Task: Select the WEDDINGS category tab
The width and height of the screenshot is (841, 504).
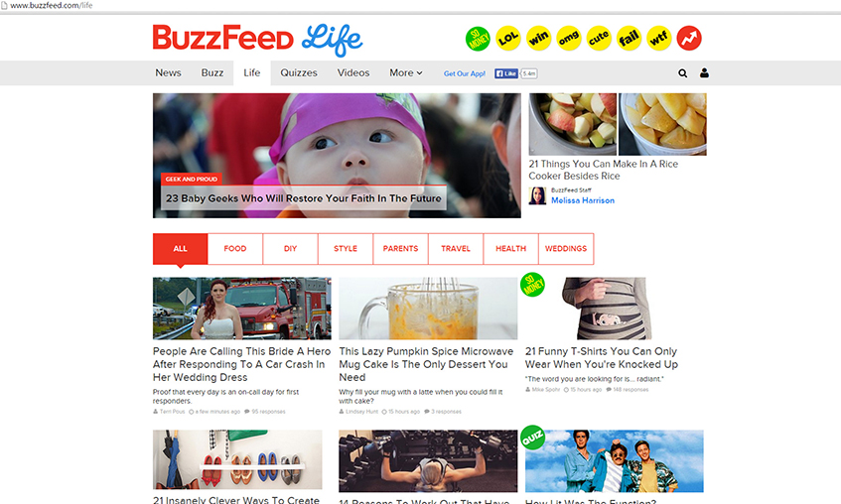Action: tap(566, 249)
